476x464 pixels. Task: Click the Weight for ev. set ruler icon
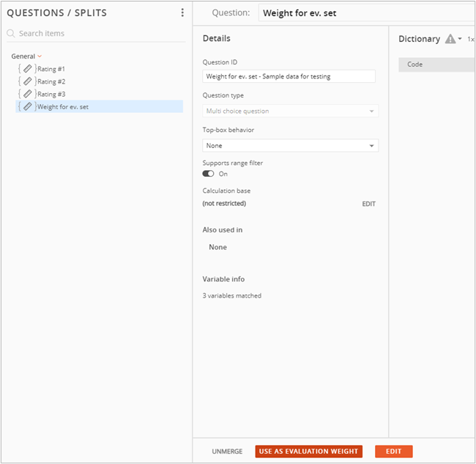[27, 106]
